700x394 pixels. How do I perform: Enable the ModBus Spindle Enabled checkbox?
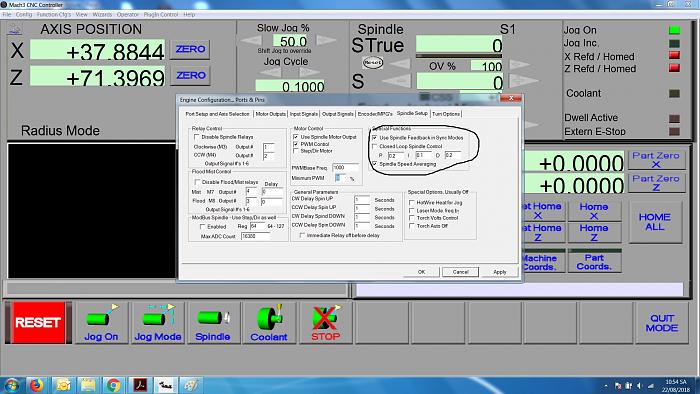coord(203,227)
